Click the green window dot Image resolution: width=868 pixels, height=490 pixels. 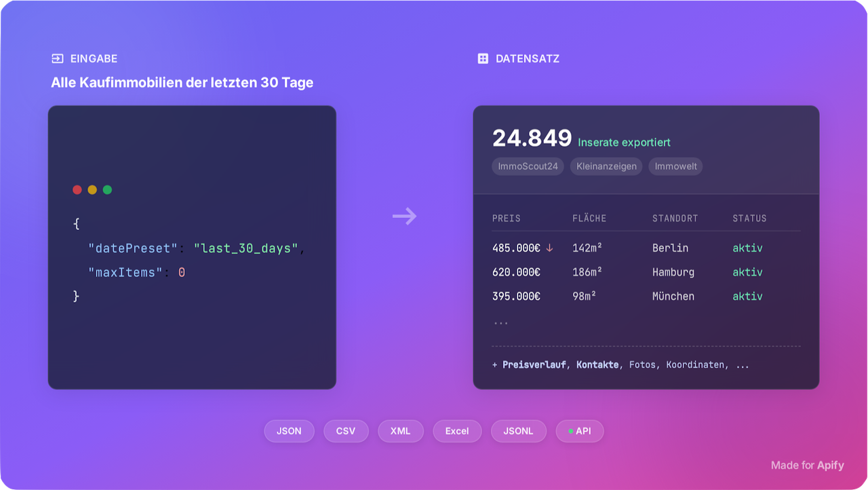(107, 190)
